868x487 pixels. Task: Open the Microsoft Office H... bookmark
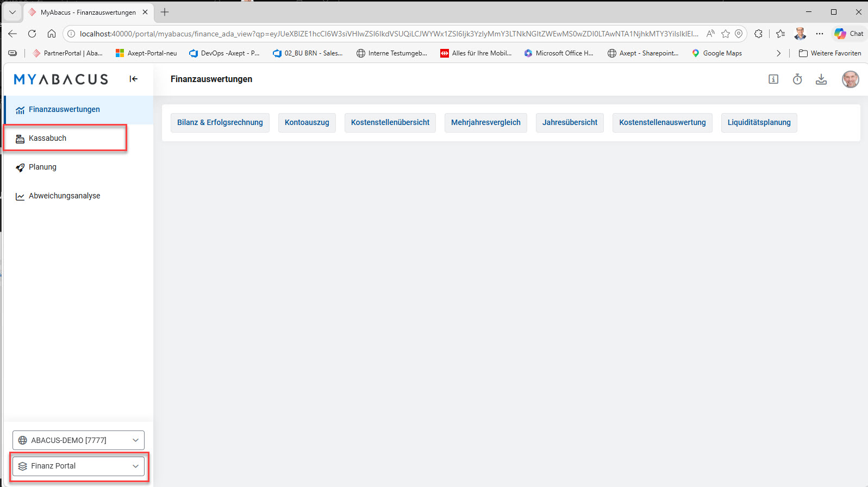[559, 53]
